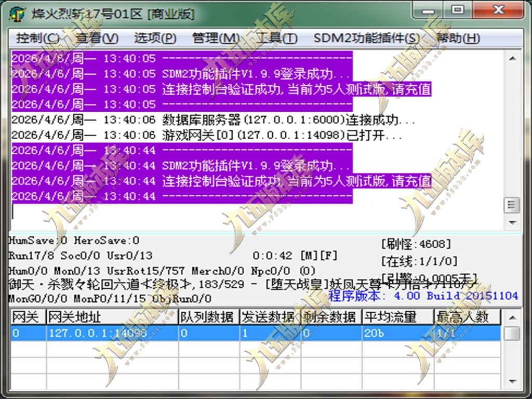
Task: Click the 平均流量 column header
Action: 398,317
